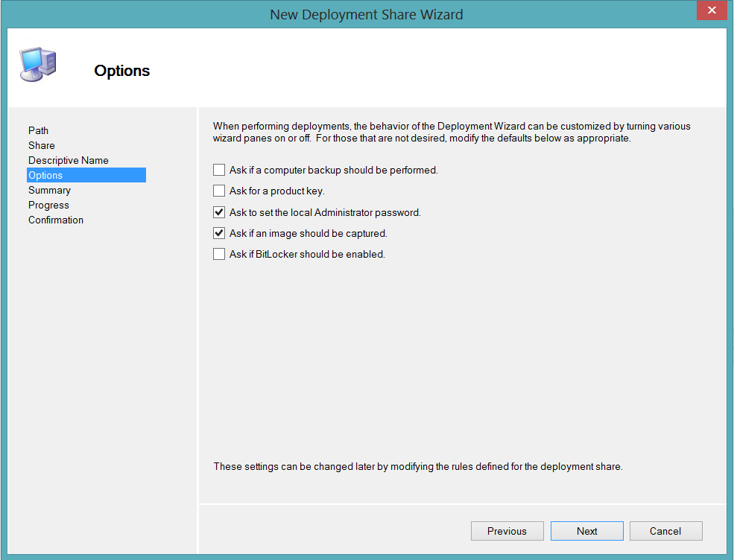This screenshot has width=734, height=560.
Task: Open the Descriptive Name step
Action: point(69,160)
